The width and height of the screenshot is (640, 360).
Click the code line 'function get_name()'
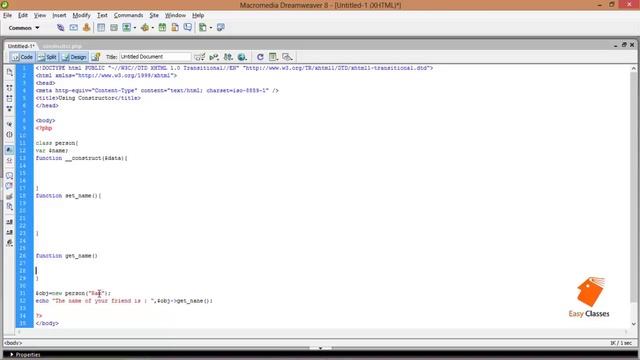pyautogui.click(x=67, y=256)
